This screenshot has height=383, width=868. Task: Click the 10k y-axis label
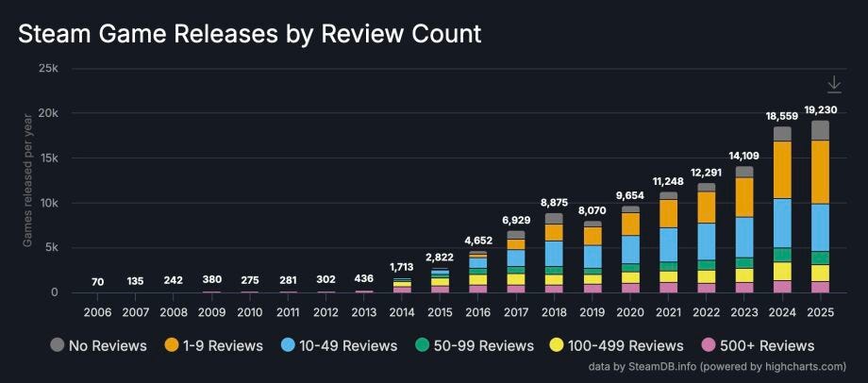[x=47, y=203]
